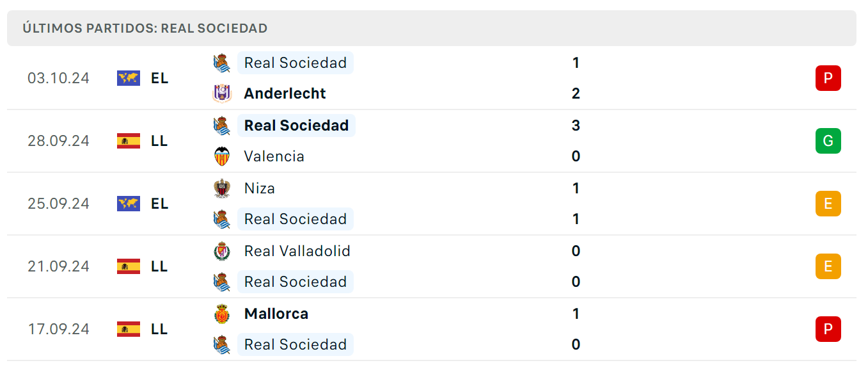This screenshot has width=868, height=372.
Task: Click the Niza club crest icon
Action: pos(222,188)
